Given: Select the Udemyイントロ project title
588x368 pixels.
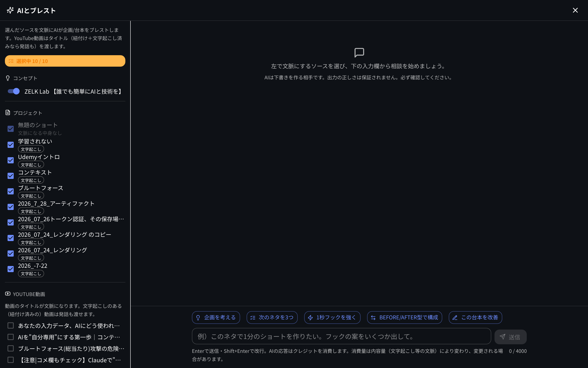Looking at the screenshot, I should [x=39, y=157].
